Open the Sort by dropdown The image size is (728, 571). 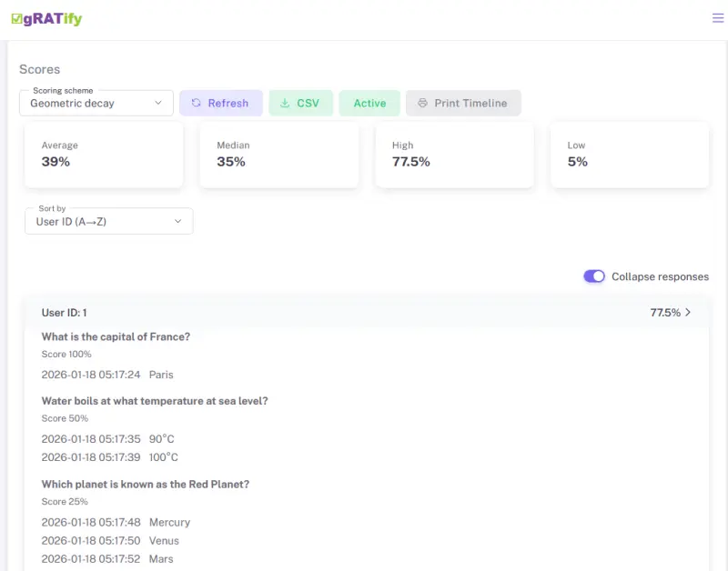coord(108,221)
